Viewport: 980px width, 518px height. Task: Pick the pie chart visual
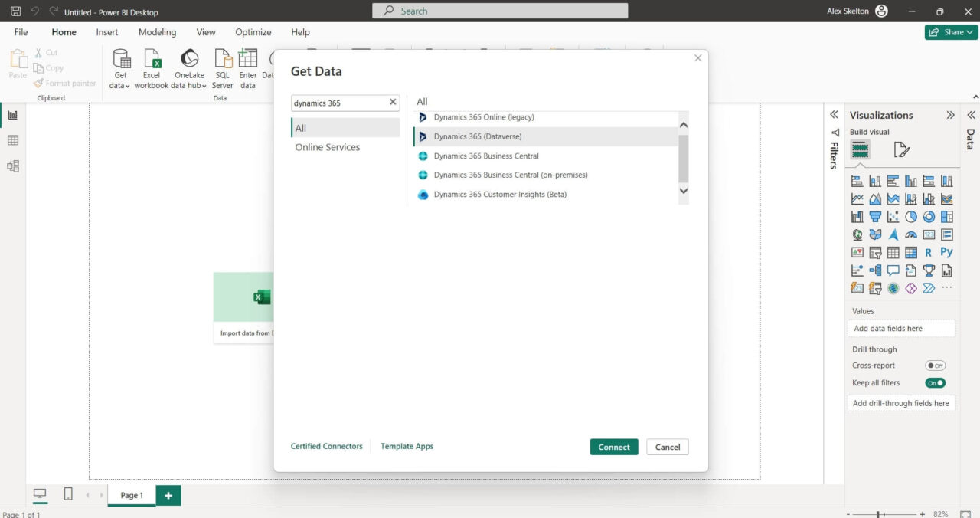(911, 217)
